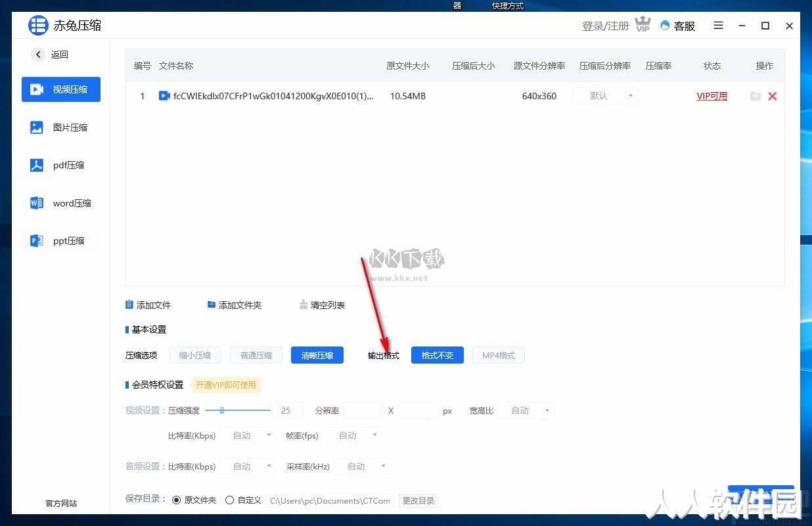Open the ppt压缩 tab
The image size is (812, 526).
click(61, 241)
